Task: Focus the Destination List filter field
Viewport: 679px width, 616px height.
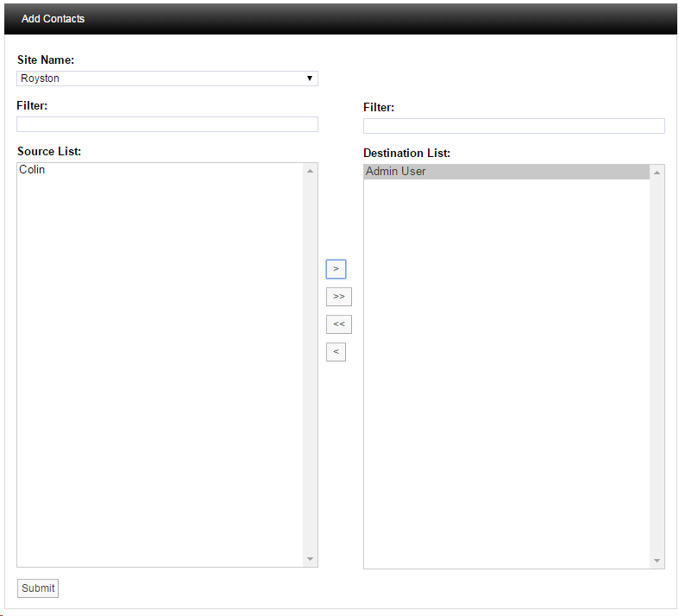Action: [x=513, y=126]
